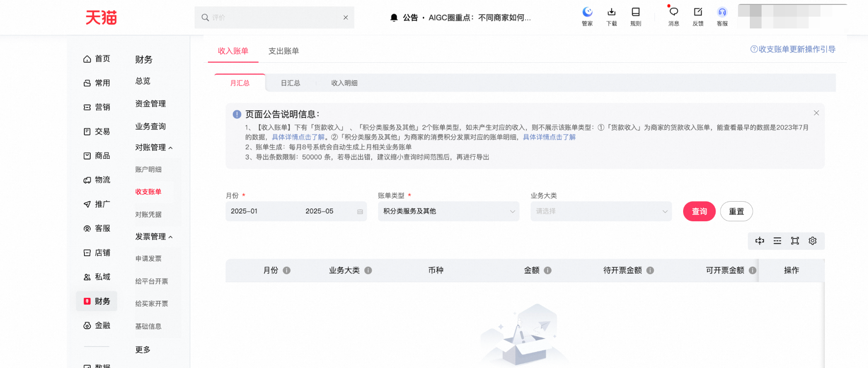This screenshot has height=368, width=868.
Task: Open table settings gear icon
Action: [813, 241]
